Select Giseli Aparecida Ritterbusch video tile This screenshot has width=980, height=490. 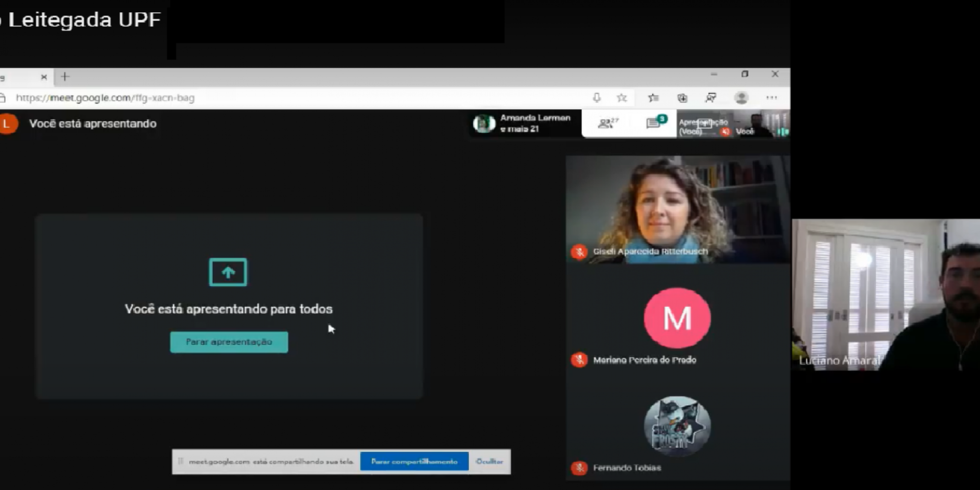(x=678, y=210)
